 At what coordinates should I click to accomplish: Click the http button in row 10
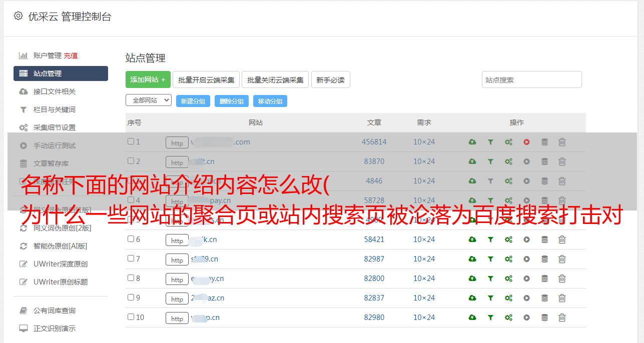tap(177, 318)
